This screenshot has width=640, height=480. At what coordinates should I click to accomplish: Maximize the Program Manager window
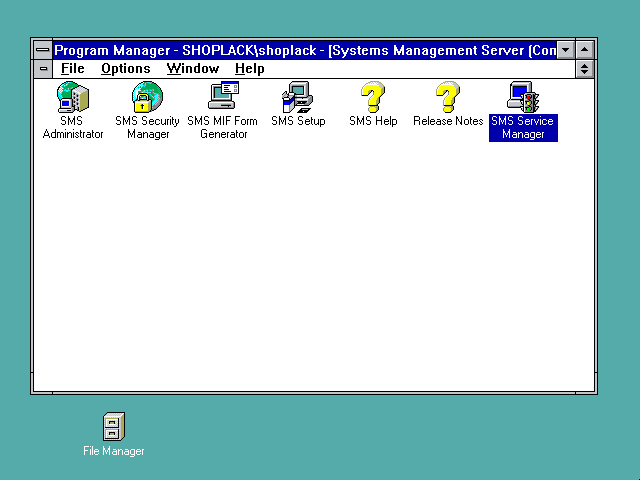[x=584, y=50]
